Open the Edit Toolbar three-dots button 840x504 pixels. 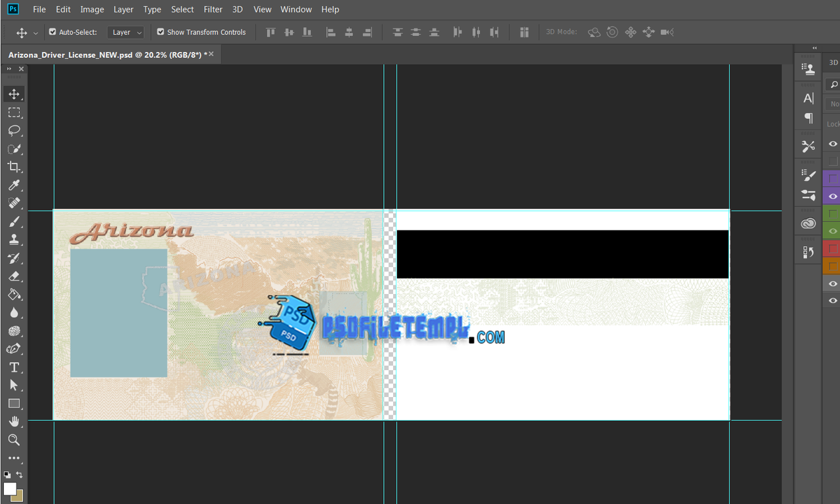point(14,458)
